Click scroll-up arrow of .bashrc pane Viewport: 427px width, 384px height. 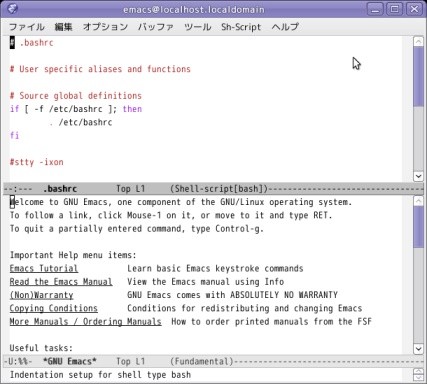[418, 41]
